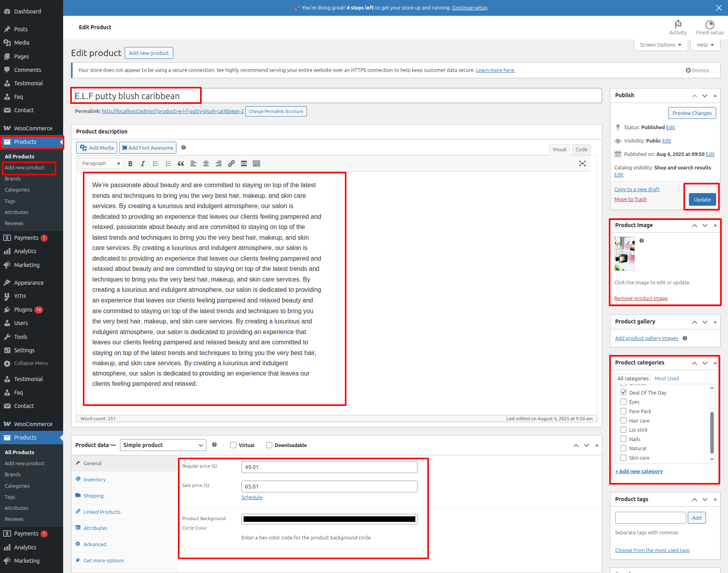
Task: Enable fullscreen distraction-free editor mode
Action: [582, 163]
